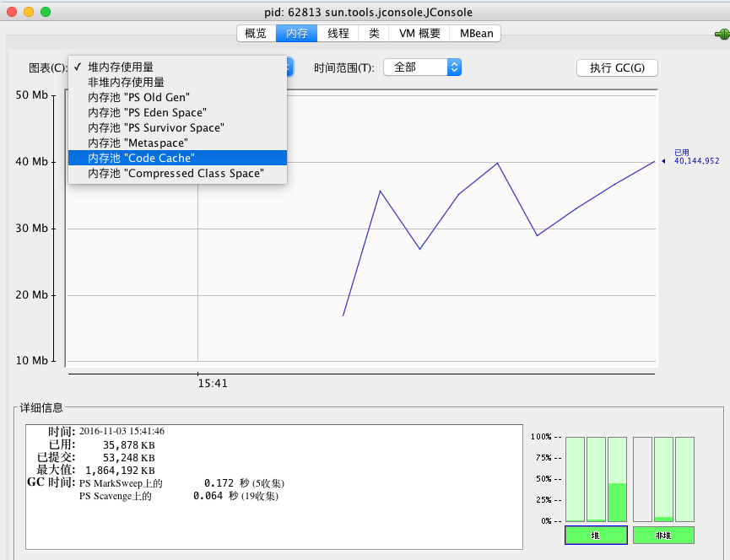
Task: Open the 时间范围 dropdown showing 全部
Action: 422,67
